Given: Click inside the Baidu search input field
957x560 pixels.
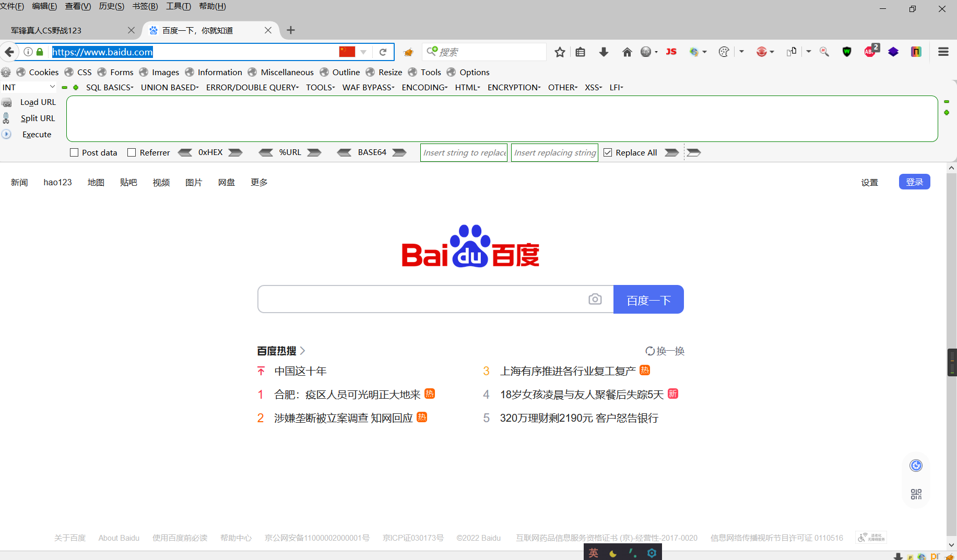Looking at the screenshot, I should (x=418, y=299).
